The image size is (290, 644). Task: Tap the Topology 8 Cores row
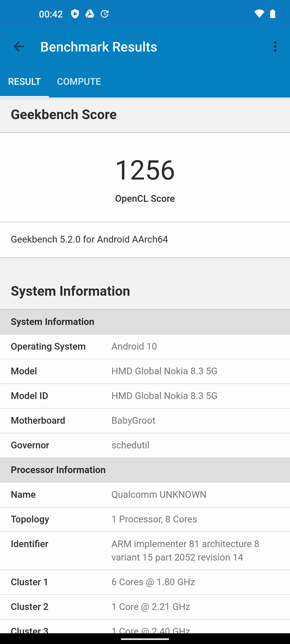[x=145, y=519]
